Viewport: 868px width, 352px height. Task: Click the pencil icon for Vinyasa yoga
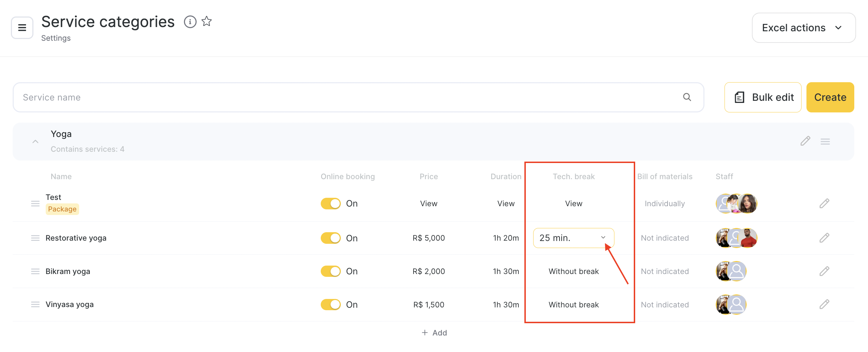click(824, 305)
